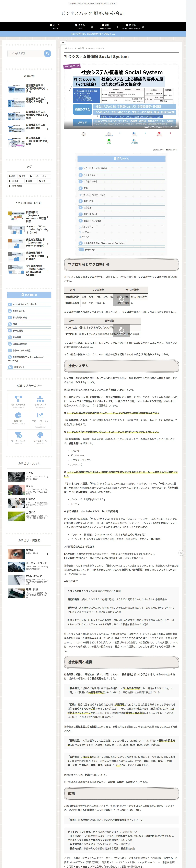Open マーケティング funnel subcategory
This screenshot has height=868, width=196.
point(18,438)
